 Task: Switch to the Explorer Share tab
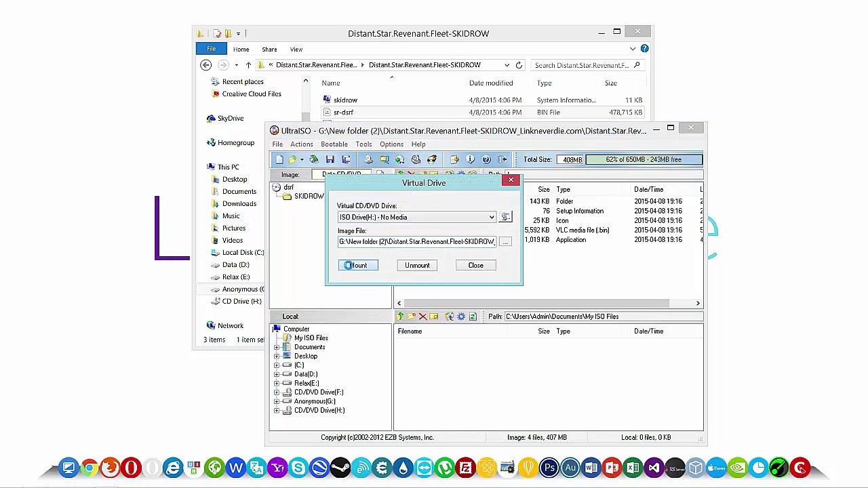pos(269,49)
